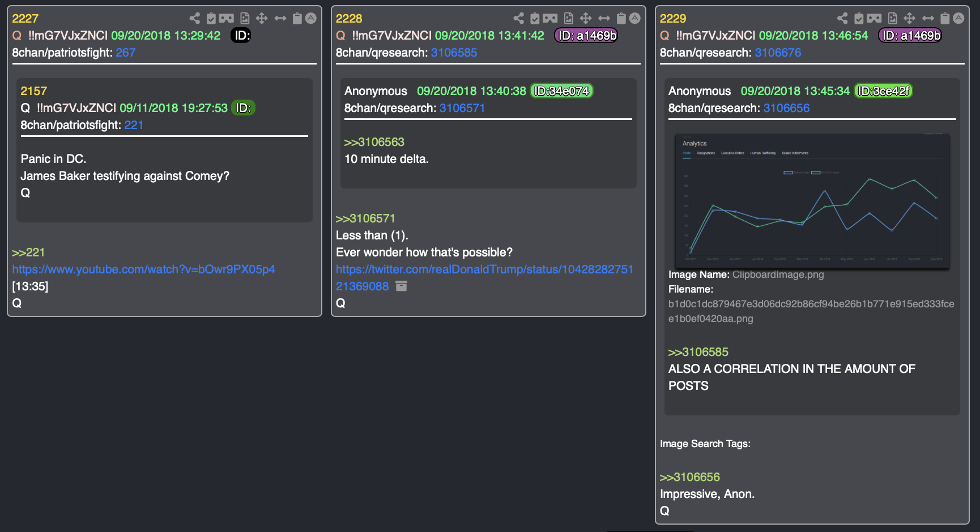This screenshot has height=532, width=980.
Task: Collapse post 2228 with circle-up icon
Action: tap(635, 18)
